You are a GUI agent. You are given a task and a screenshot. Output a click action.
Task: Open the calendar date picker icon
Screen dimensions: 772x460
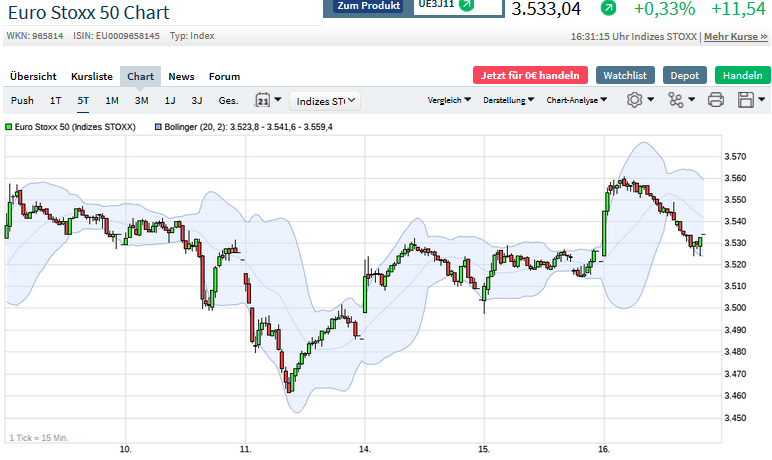(x=264, y=100)
